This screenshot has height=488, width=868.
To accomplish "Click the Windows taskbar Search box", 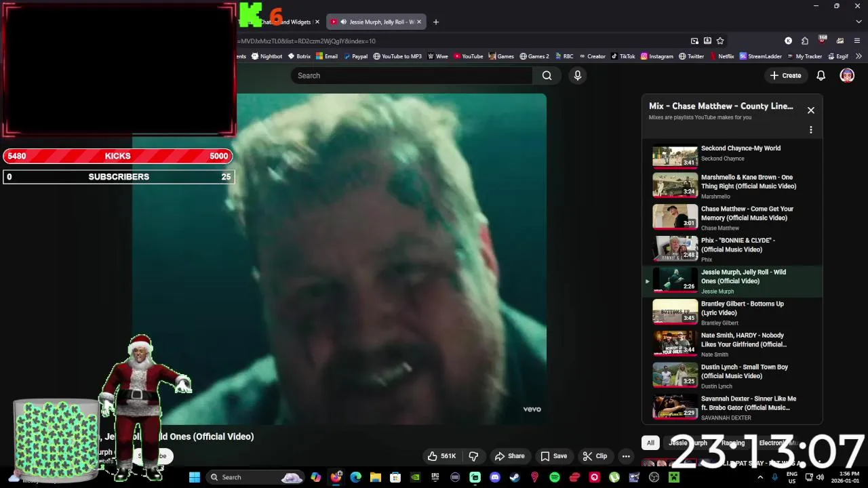I will tap(255, 477).
